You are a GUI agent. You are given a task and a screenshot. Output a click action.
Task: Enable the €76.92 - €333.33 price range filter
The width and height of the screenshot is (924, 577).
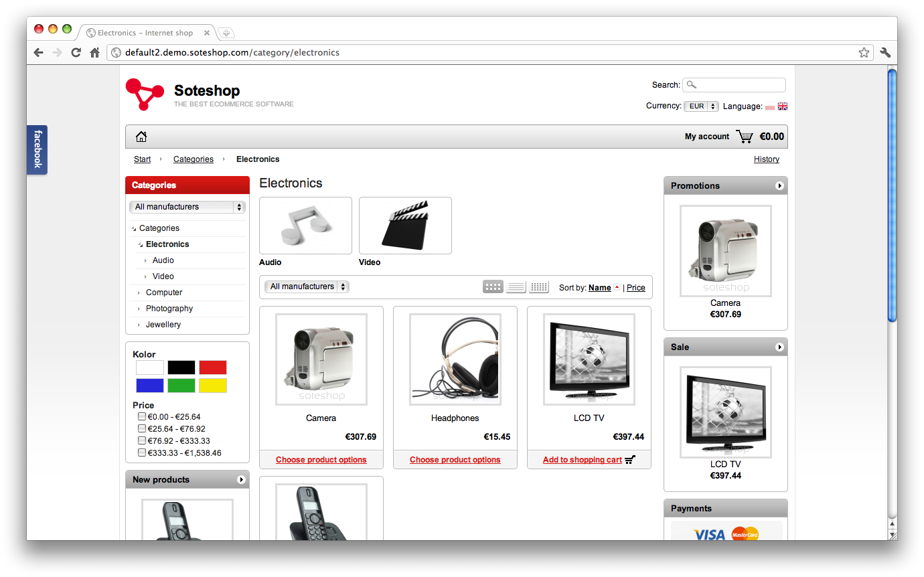(141, 440)
